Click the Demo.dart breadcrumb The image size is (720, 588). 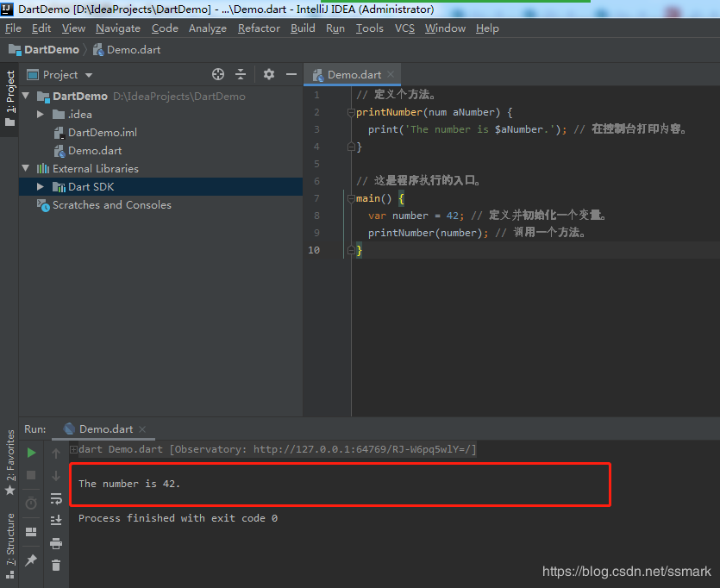pos(134,49)
